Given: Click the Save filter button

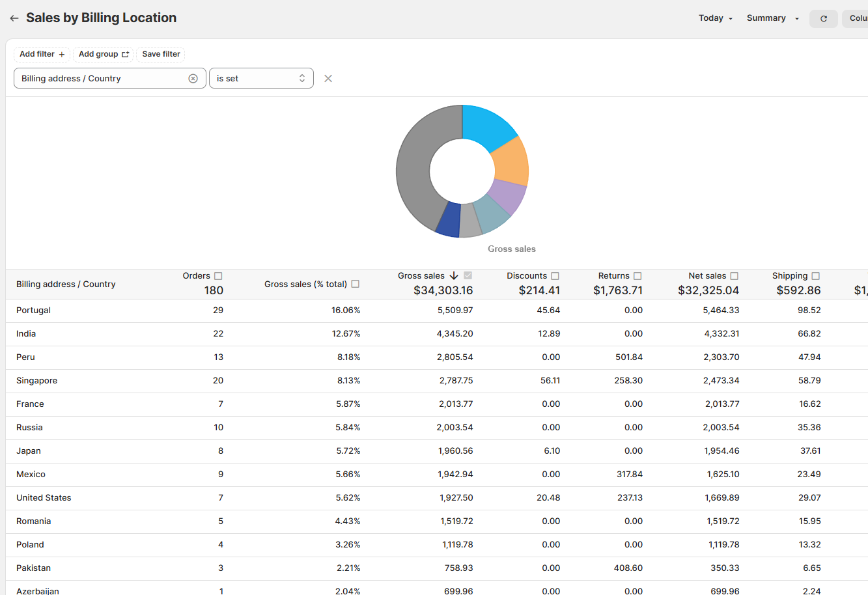Looking at the screenshot, I should click(161, 54).
